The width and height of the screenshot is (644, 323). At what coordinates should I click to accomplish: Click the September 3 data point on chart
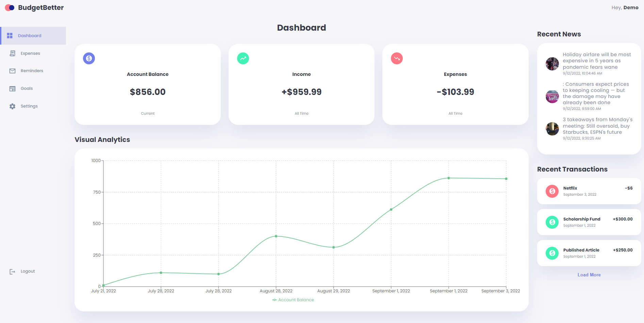coord(506,178)
